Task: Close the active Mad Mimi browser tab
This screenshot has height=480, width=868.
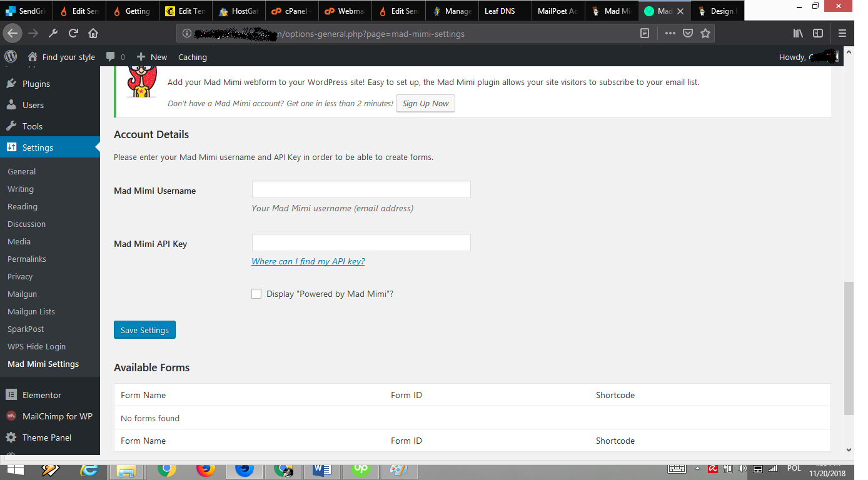Action: click(681, 11)
